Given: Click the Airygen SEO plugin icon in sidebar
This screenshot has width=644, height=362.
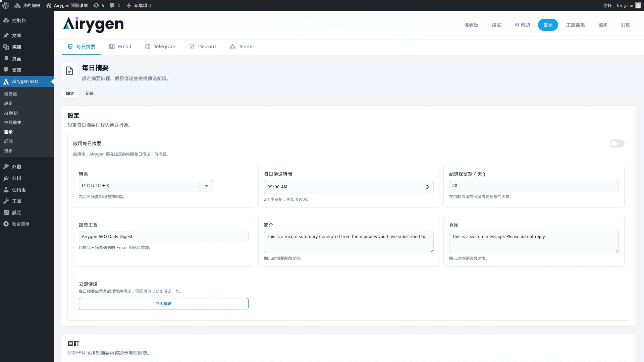Looking at the screenshot, I should 6,81.
